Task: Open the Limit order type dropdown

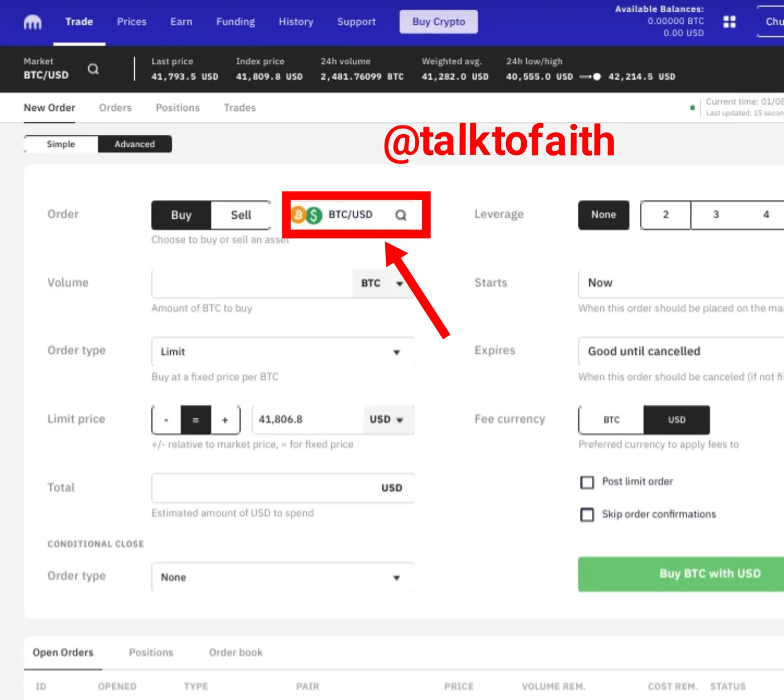Action: click(283, 352)
